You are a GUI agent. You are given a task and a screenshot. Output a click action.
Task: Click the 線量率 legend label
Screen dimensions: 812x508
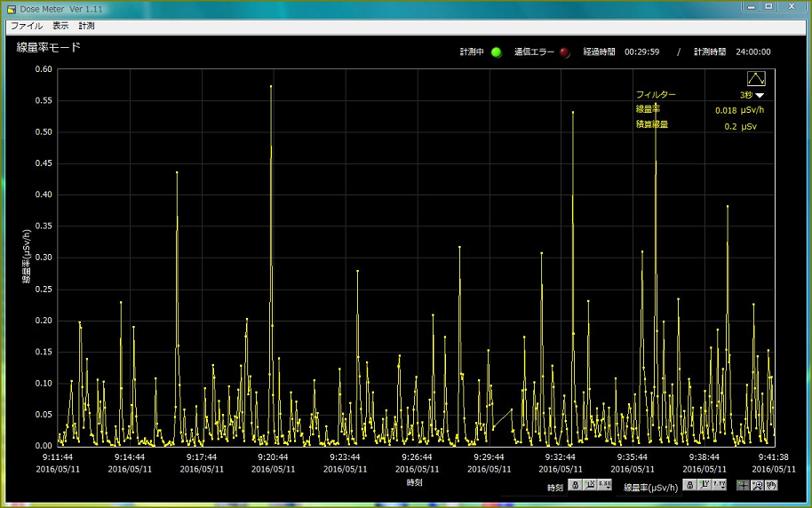648,109
